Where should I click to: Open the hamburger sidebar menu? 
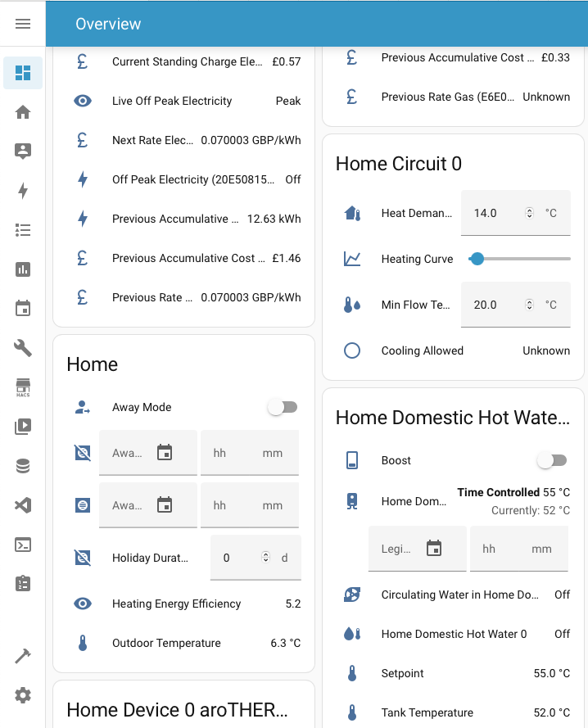click(23, 24)
